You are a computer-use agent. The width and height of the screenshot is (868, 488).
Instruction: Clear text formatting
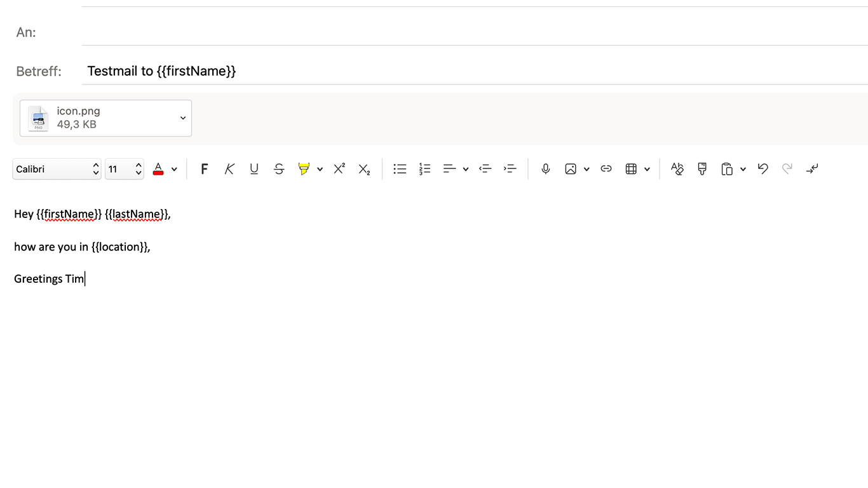pos(677,169)
